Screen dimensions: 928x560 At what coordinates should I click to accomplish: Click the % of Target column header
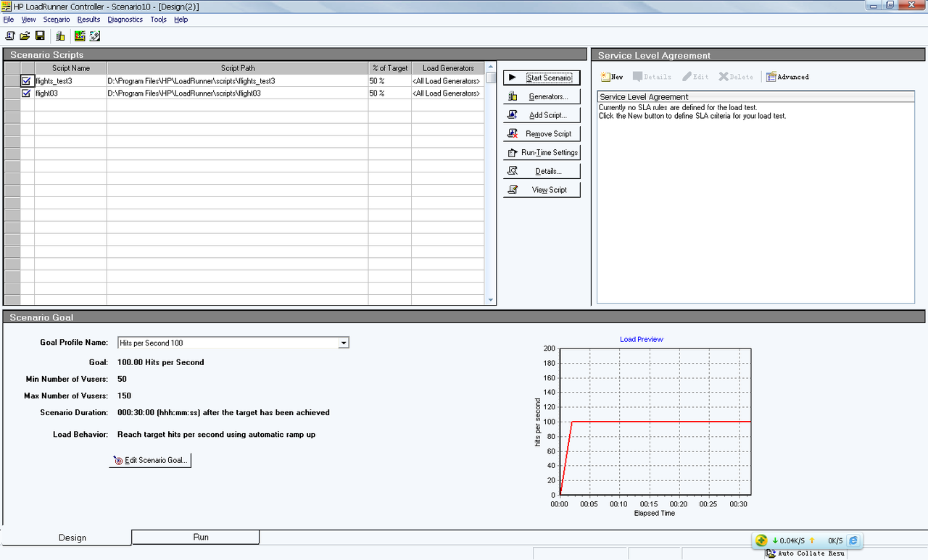389,68
